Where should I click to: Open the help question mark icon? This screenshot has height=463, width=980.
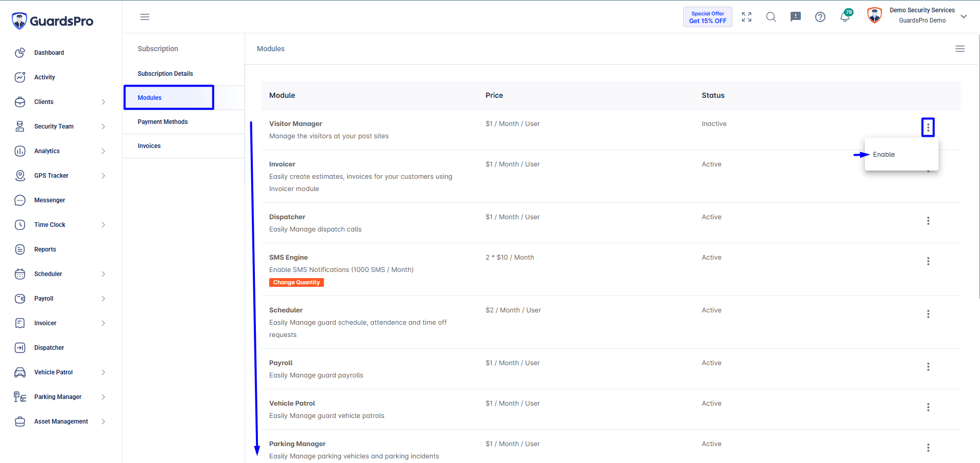(x=820, y=17)
